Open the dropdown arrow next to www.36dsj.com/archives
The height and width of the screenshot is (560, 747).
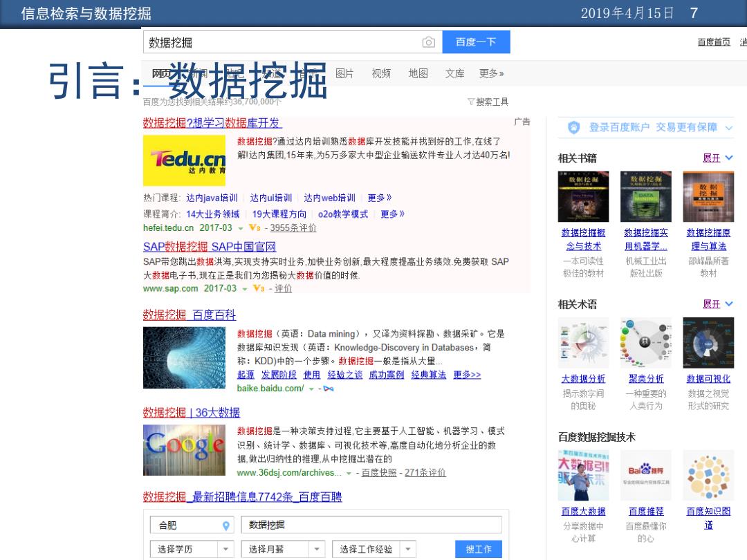tap(349, 474)
